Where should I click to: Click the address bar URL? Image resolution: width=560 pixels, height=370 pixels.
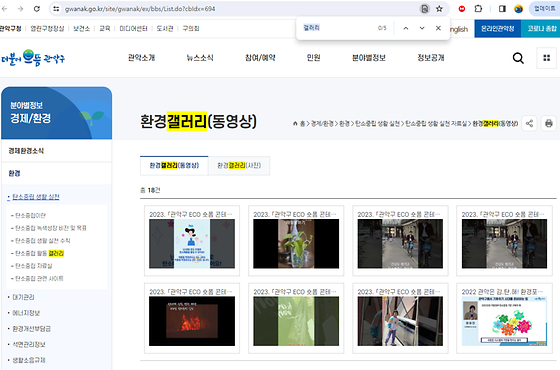point(140,9)
